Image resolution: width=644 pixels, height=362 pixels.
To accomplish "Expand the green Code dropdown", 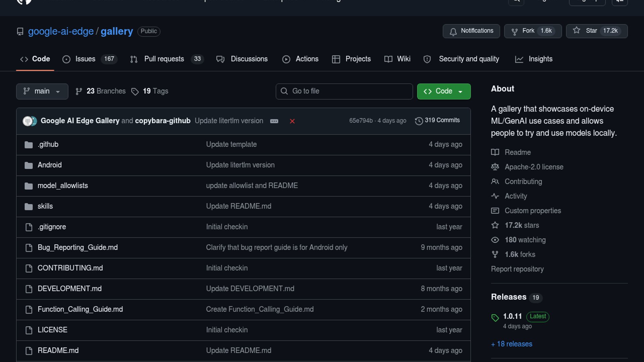I will pyautogui.click(x=443, y=91).
